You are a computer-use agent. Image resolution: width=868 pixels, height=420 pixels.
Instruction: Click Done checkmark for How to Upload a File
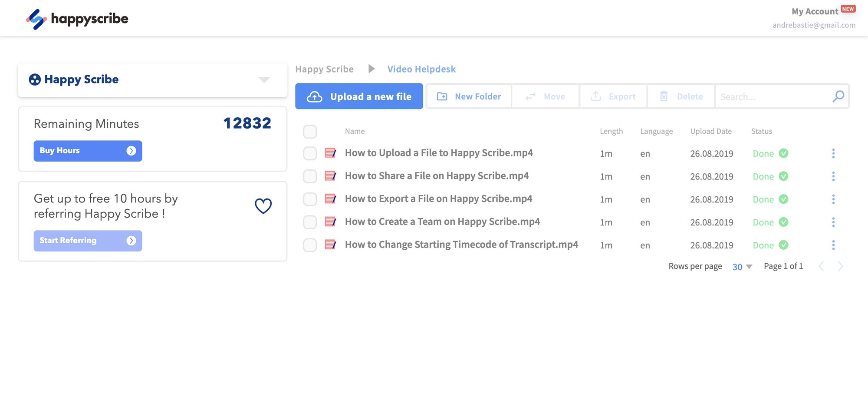tap(783, 153)
